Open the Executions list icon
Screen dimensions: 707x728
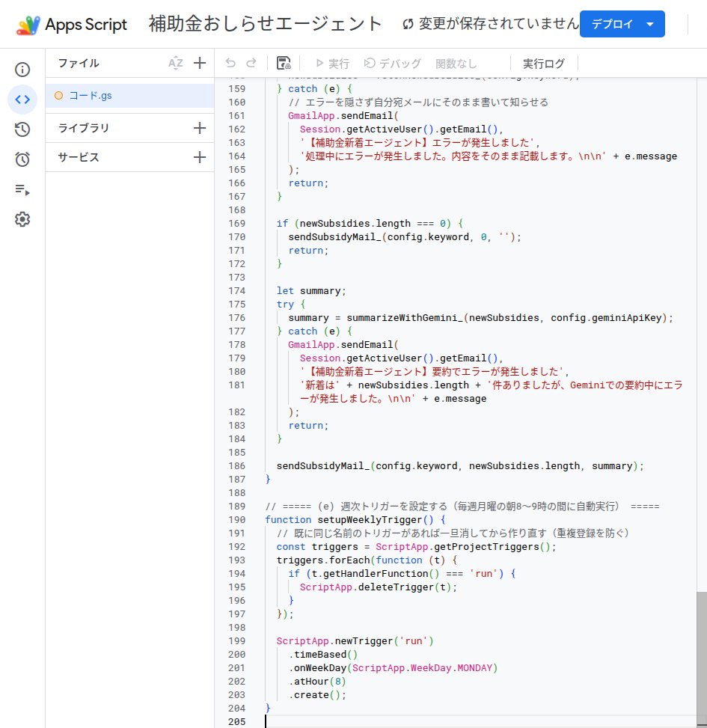(22, 189)
